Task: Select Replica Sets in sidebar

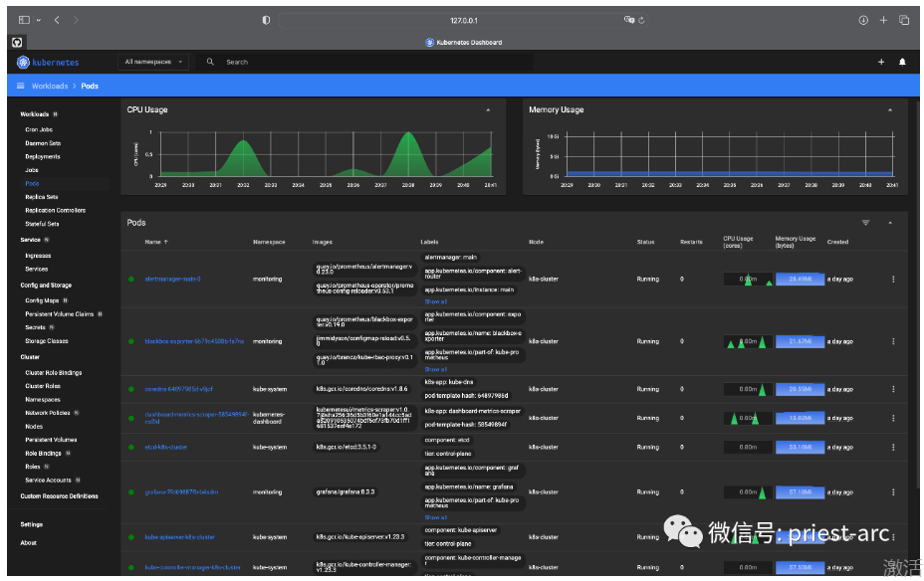Action: pos(42,197)
